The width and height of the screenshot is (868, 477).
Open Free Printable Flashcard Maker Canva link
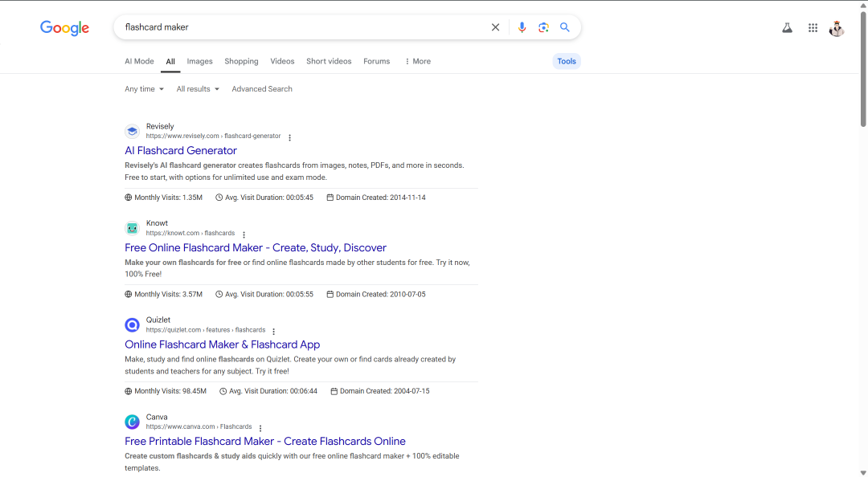coord(264,442)
